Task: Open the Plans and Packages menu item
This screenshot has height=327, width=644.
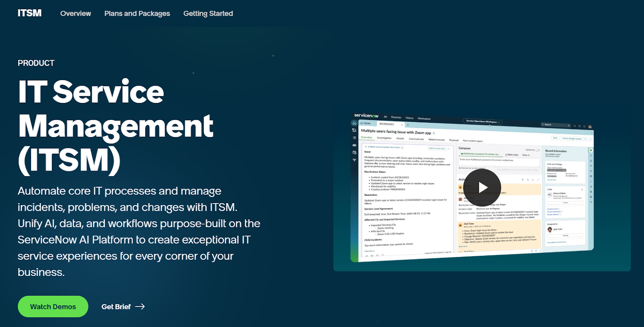Action: coord(137,13)
